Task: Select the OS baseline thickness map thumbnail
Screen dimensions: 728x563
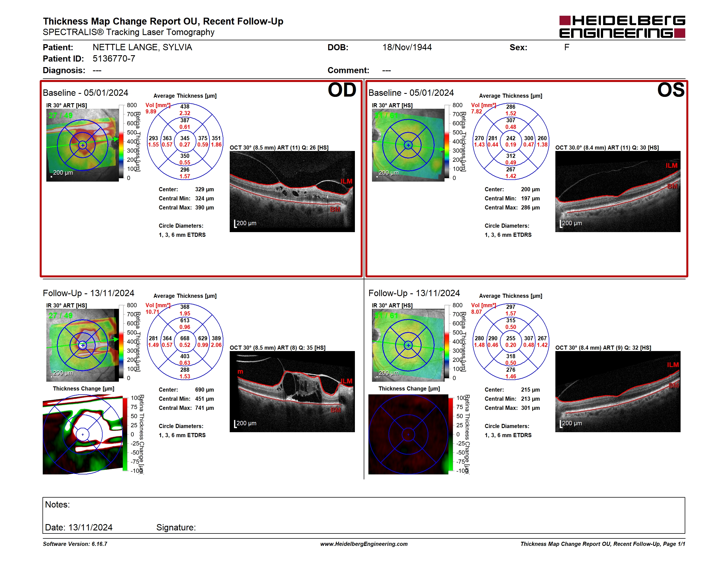Action: coord(408,145)
